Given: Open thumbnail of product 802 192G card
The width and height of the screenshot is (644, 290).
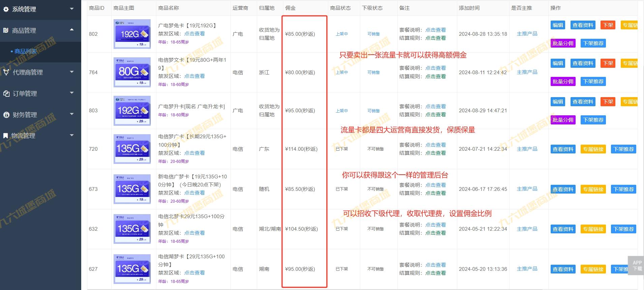Looking at the screenshot, I should [x=132, y=34].
